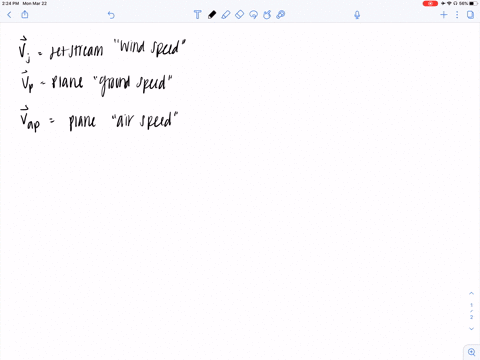The width and height of the screenshot is (480, 360).
Task: Open the tape sticker tool
Action: coord(281,15)
